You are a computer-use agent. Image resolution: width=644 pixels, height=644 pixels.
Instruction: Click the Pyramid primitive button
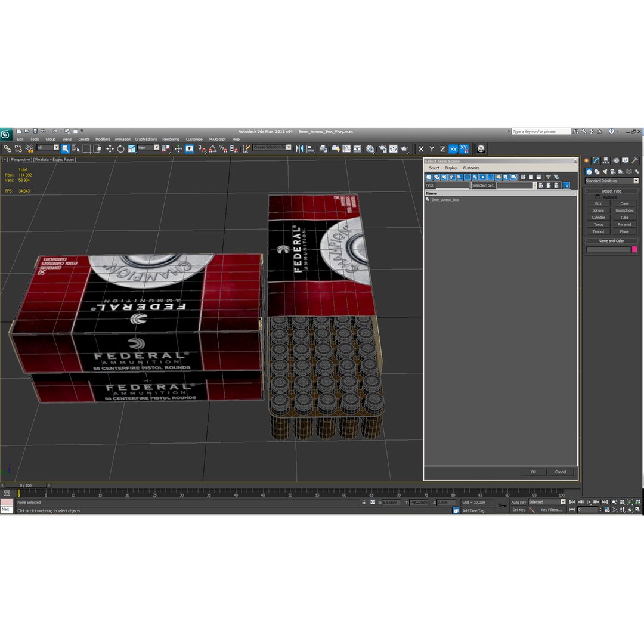pyautogui.click(x=624, y=225)
